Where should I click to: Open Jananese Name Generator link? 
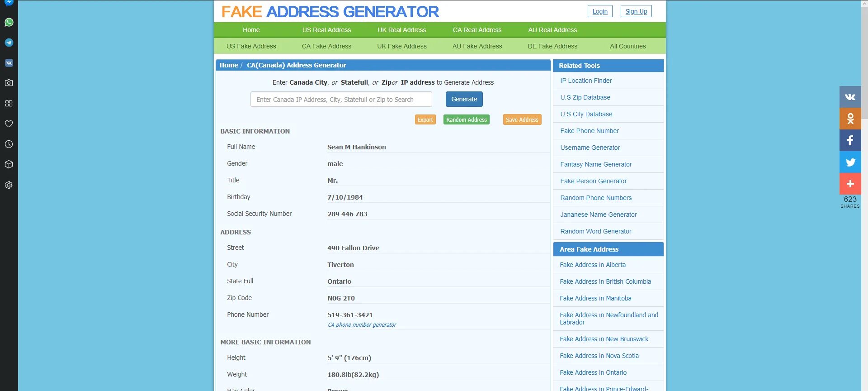[x=599, y=215]
